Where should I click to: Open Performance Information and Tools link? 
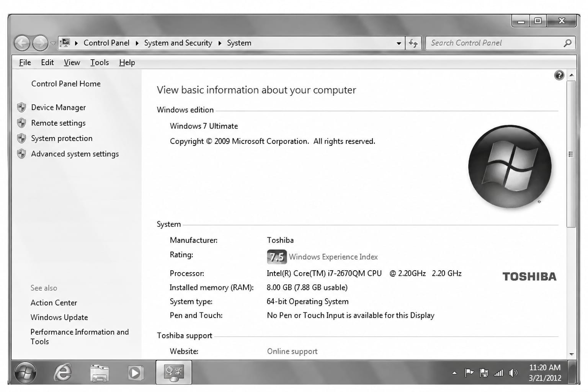[x=80, y=336]
